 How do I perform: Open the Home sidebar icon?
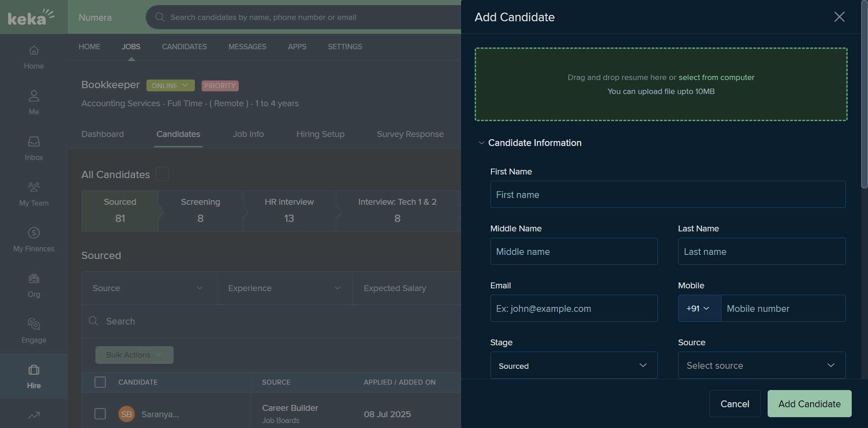click(34, 50)
